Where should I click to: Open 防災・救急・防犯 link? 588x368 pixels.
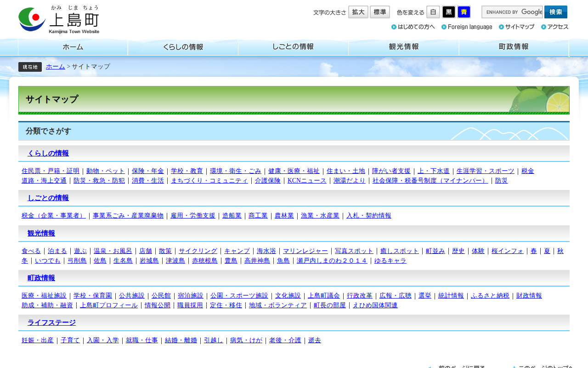[99, 181]
